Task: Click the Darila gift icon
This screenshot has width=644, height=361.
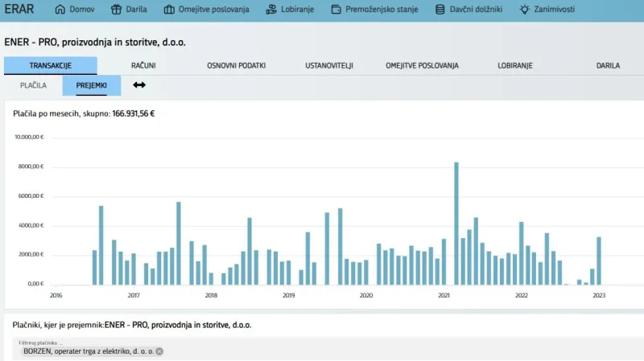Action: click(116, 9)
